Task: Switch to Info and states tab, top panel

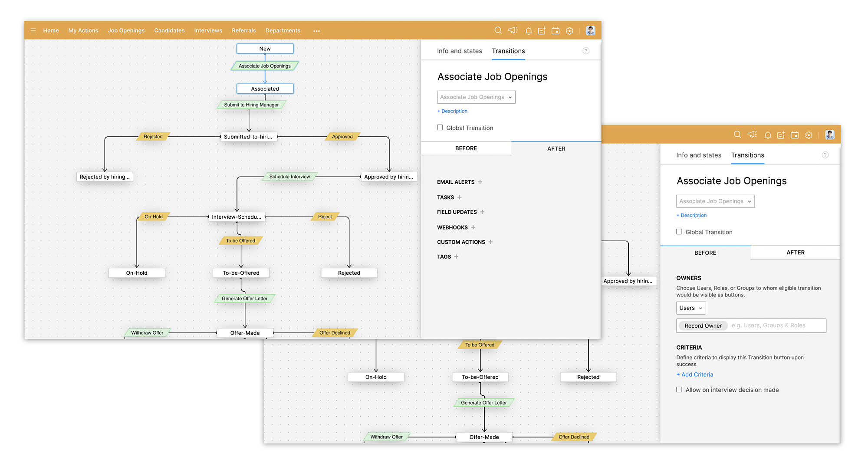Action: coord(459,51)
